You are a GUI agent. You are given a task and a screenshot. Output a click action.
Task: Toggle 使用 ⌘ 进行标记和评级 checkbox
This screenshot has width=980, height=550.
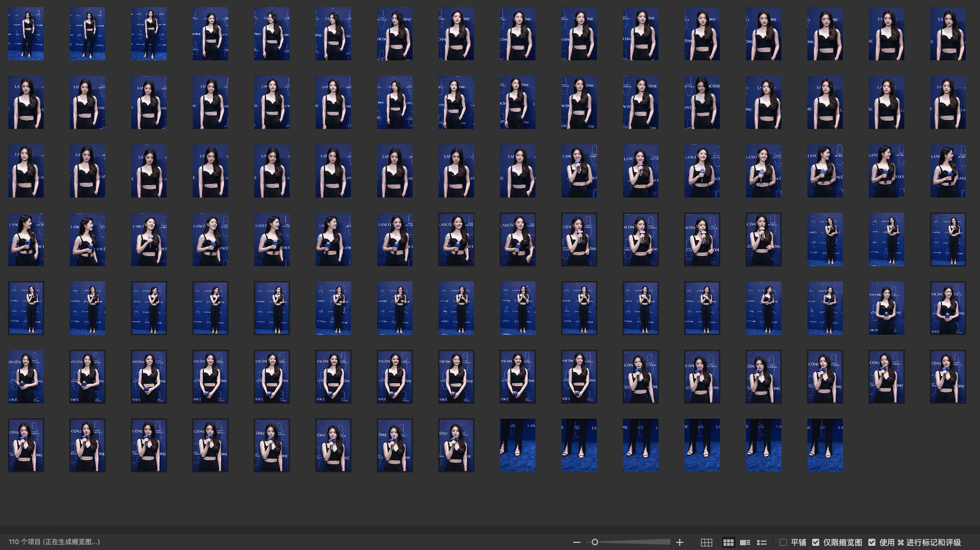pos(872,542)
